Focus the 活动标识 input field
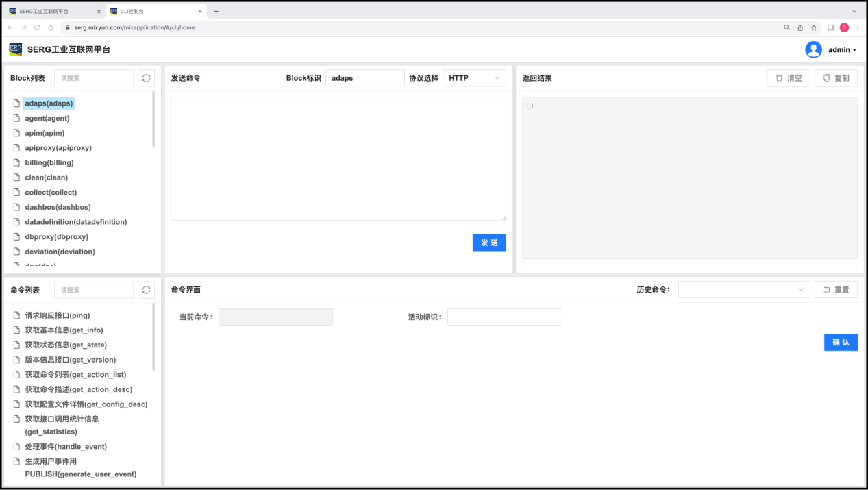This screenshot has height=490, width=868. 504,317
